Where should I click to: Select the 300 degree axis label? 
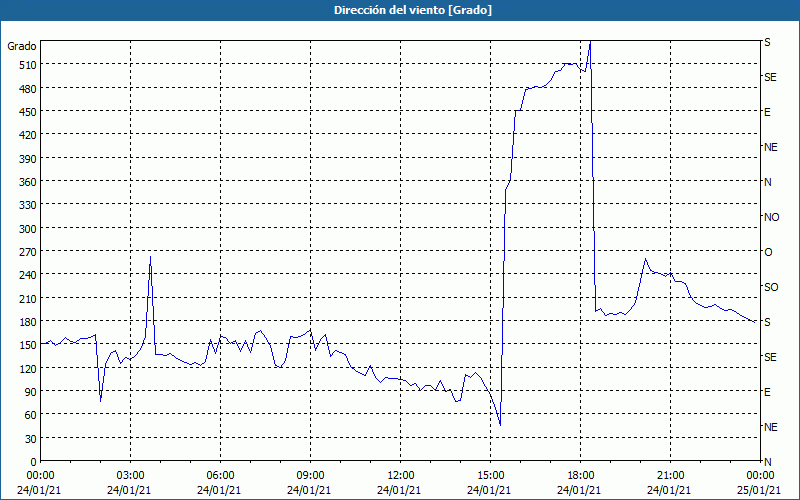(x=28, y=229)
